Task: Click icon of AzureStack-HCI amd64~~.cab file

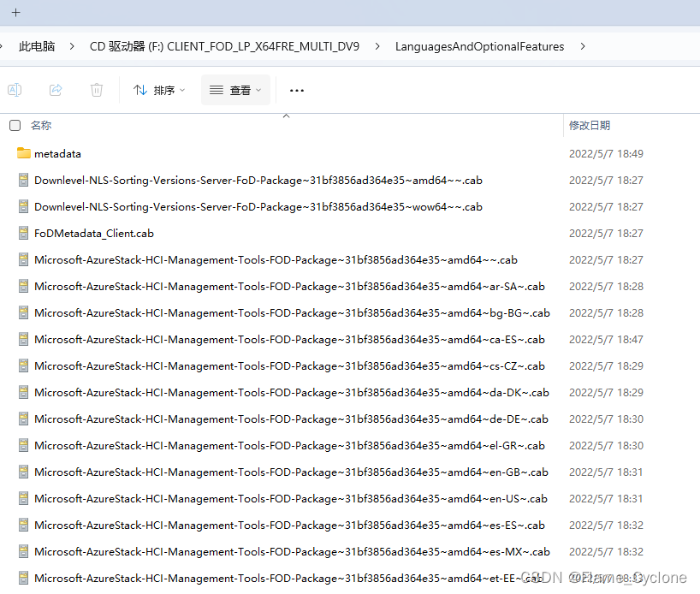Action: [24, 259]
